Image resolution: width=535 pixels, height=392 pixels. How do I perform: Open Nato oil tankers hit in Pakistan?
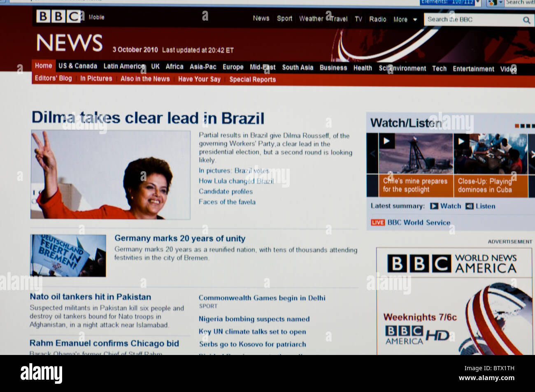[x=90, y=297]
